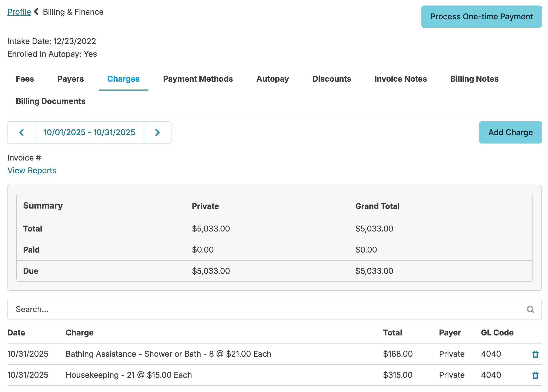Focus the charges Search field
Screen dimensions: 548x392
click(x=266, y=309)
